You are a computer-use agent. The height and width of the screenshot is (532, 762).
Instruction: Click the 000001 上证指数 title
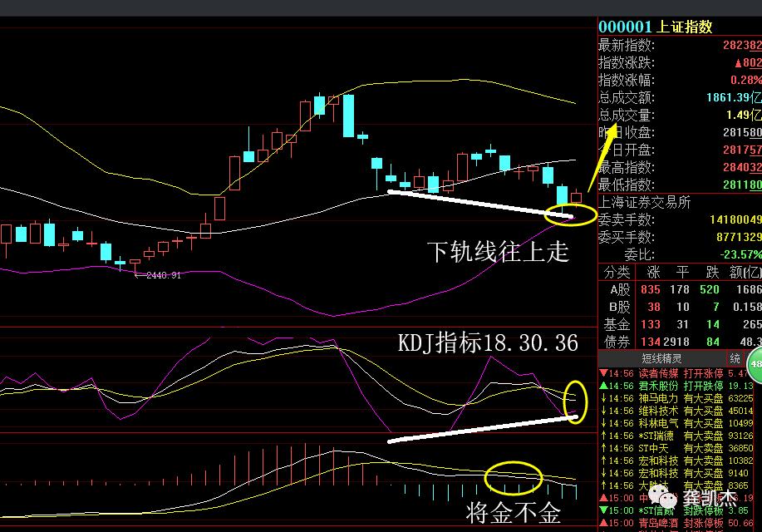pyautogui.click(x=656, y=27)
